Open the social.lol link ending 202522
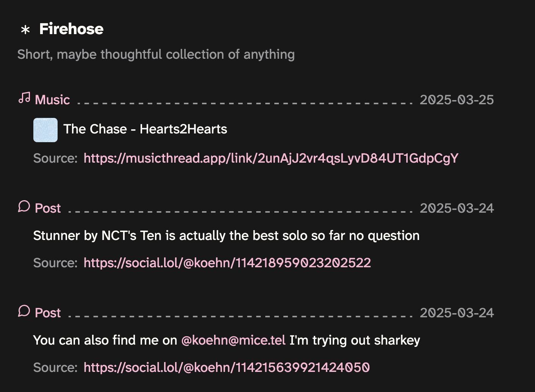This screenshot has width=535, height=392. tap(227, 263)
